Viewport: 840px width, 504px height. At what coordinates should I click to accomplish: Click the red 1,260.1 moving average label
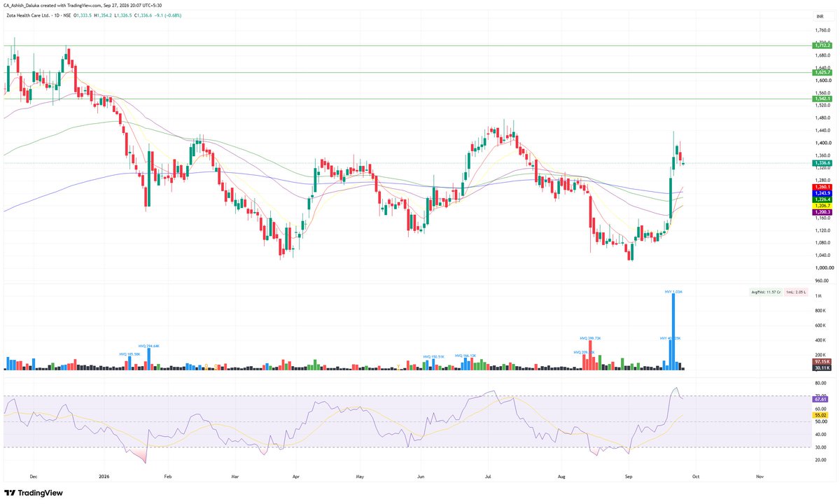[822, 187]
